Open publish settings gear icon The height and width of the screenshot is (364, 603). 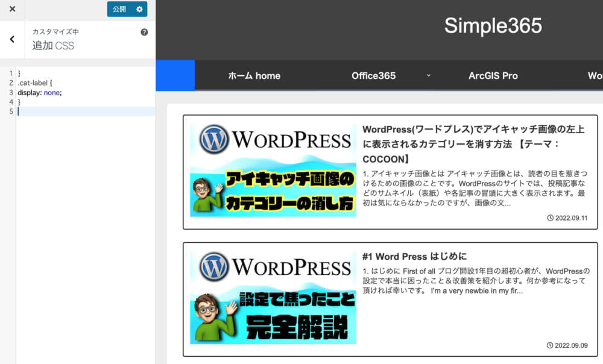(x=139, y=9)
